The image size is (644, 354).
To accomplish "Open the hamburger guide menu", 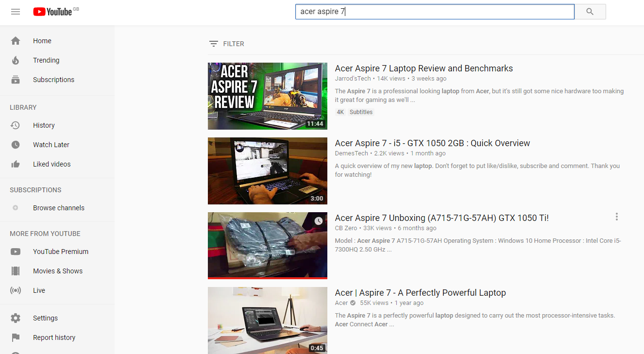I will click(x=16, y=12).
